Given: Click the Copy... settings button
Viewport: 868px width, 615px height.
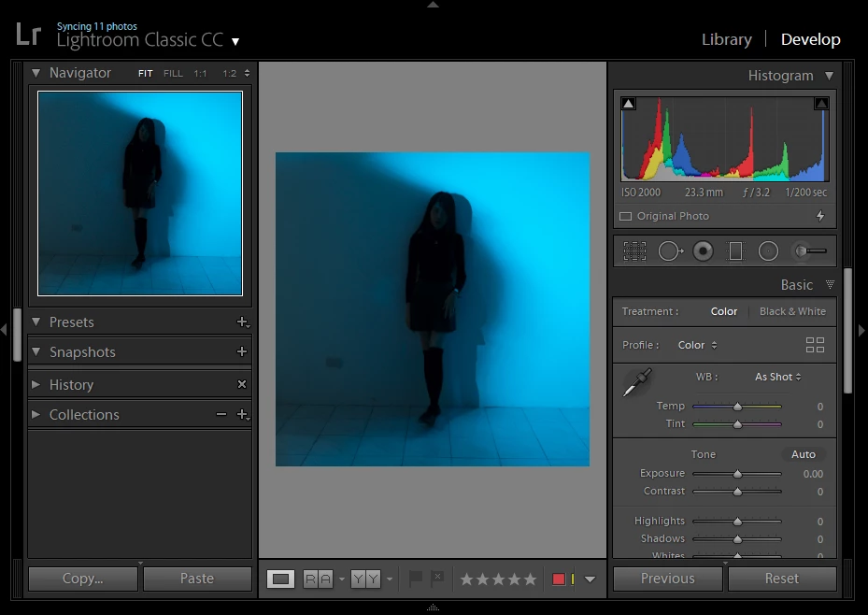Looking at the screenshot, I should pyautogui.click(x=83, y=579).
